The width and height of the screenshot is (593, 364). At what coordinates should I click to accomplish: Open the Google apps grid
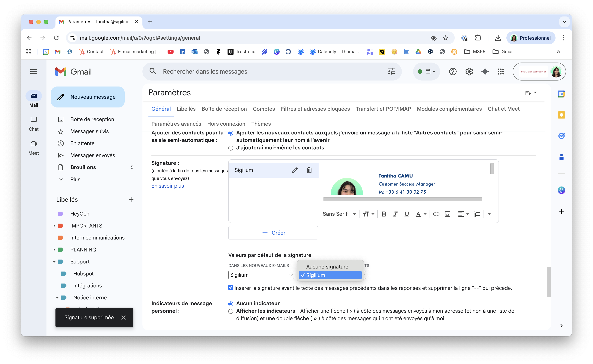[x=501, y=72]
